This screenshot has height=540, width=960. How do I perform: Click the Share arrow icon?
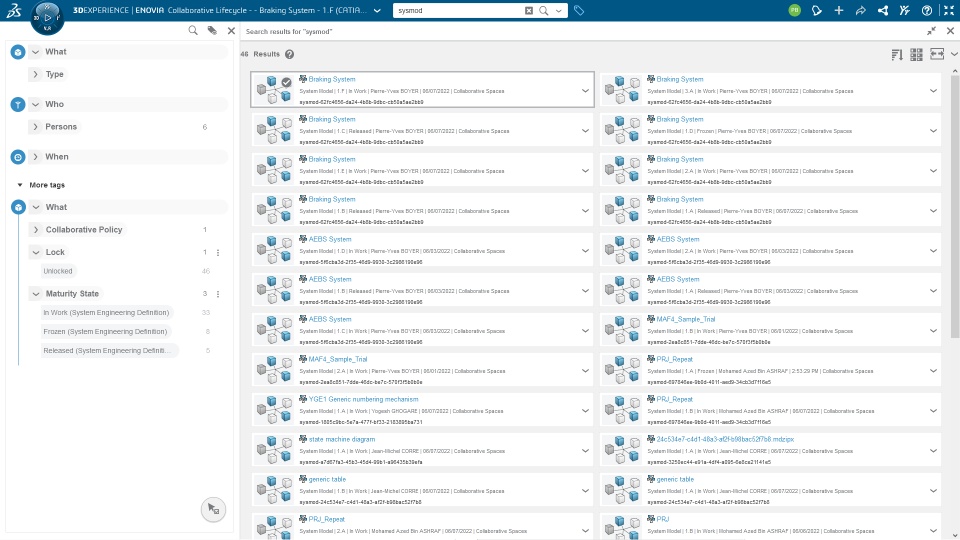tap(861, 10)
